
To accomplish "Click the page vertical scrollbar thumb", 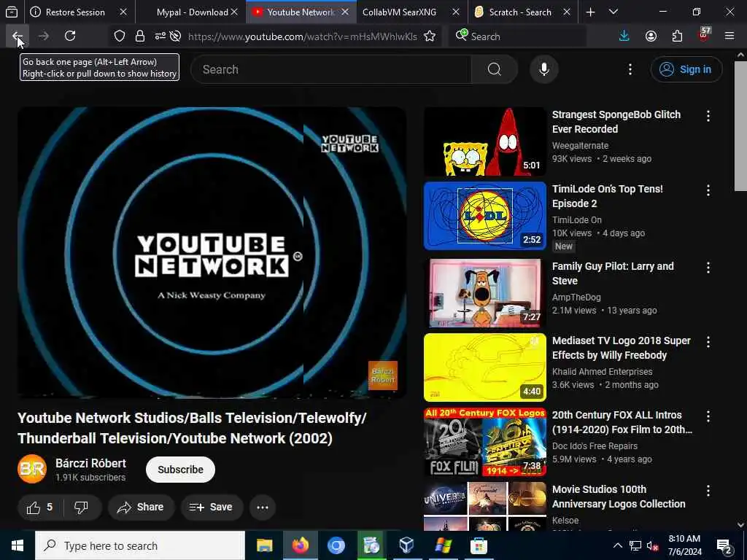I will click(740, 126).
